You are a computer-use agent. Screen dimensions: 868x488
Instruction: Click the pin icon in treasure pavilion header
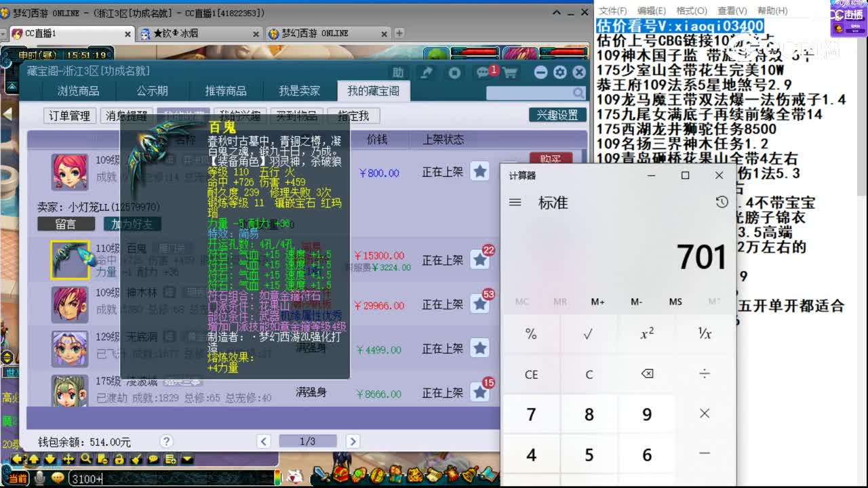tap(427, 73)
